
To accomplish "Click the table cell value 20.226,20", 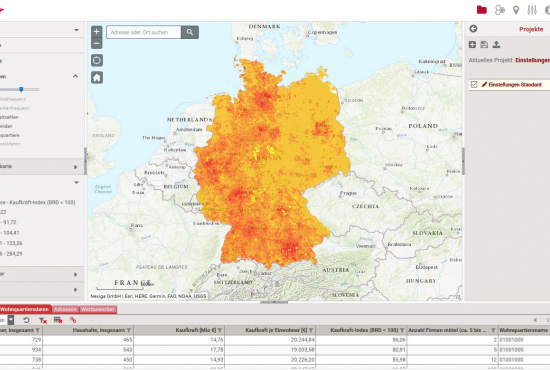I will [x=302, y=359].
